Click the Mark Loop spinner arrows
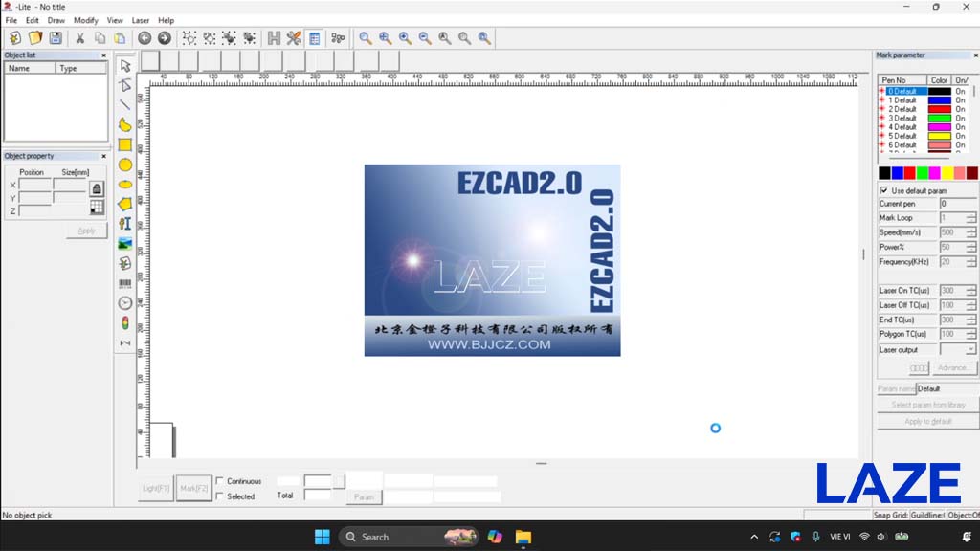980x551 pixels. tap(970, 218)
